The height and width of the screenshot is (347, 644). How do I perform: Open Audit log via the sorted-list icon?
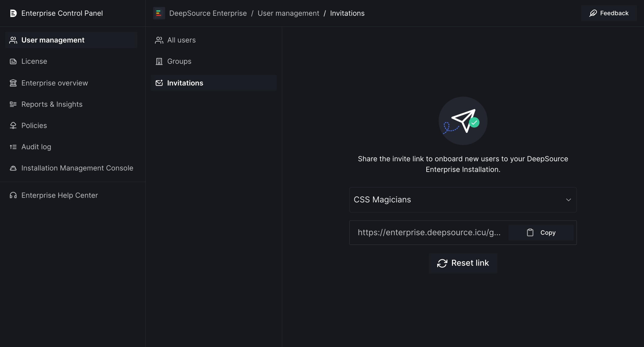(13, 147)
